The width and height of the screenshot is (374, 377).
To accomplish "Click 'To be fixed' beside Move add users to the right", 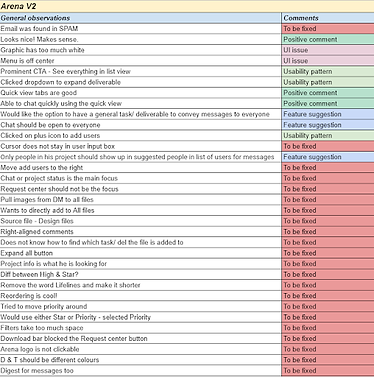I will click(x=328, y=167).
